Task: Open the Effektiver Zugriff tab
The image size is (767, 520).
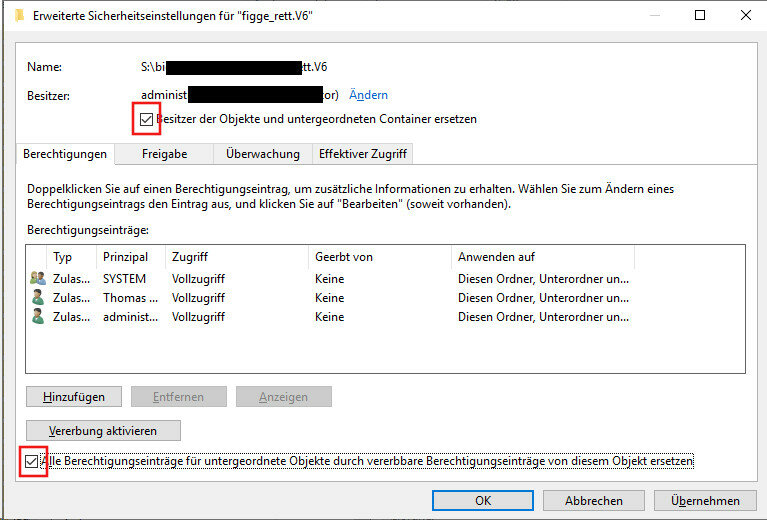Action: 362,154
